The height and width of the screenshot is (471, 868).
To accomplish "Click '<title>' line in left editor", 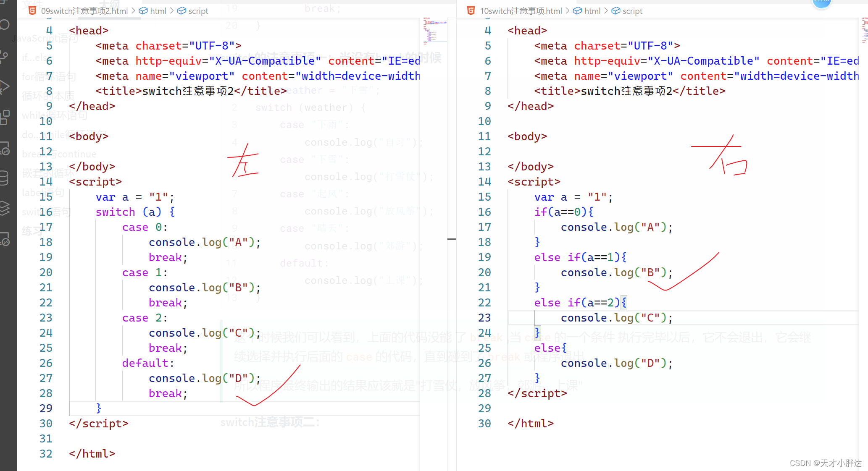I will point(191,91).
